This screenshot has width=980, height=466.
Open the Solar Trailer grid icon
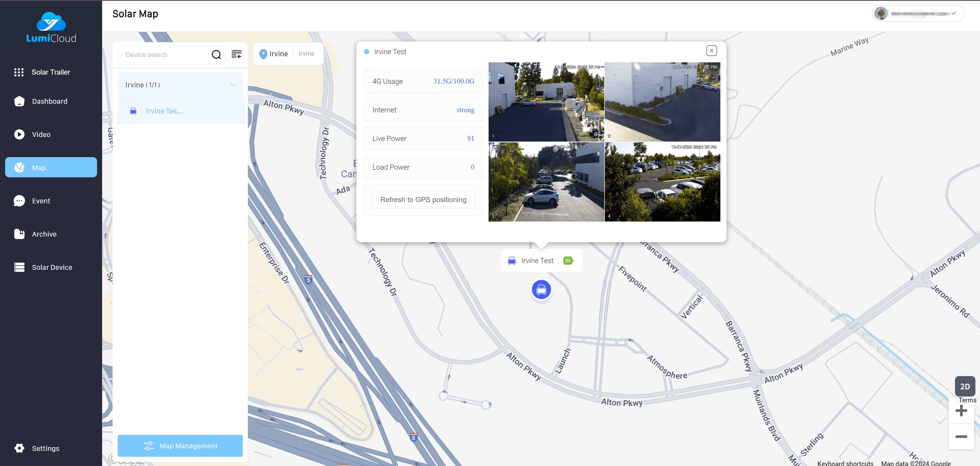point(19,72)
